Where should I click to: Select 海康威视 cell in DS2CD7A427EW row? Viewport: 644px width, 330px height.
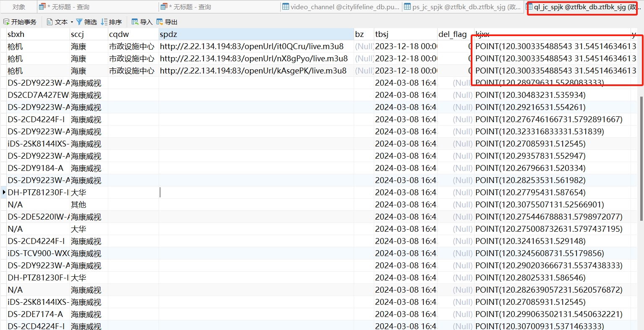pos(89,95)
